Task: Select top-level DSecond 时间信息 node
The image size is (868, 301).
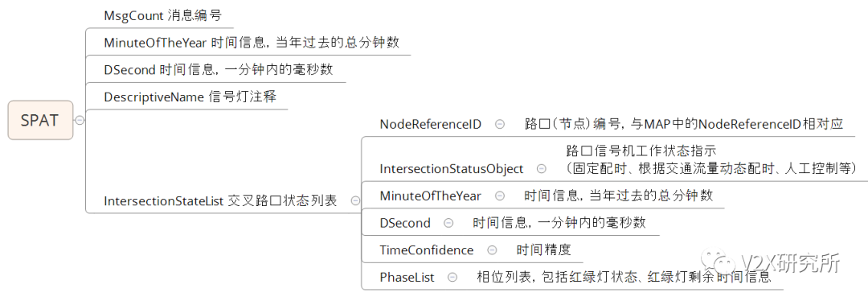Action: tap(218, 69)
